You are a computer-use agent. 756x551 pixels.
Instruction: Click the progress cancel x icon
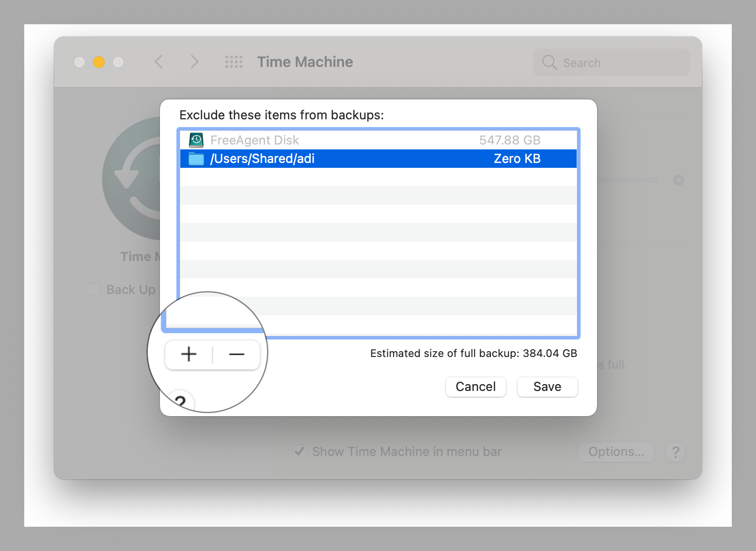pos(678,180)
